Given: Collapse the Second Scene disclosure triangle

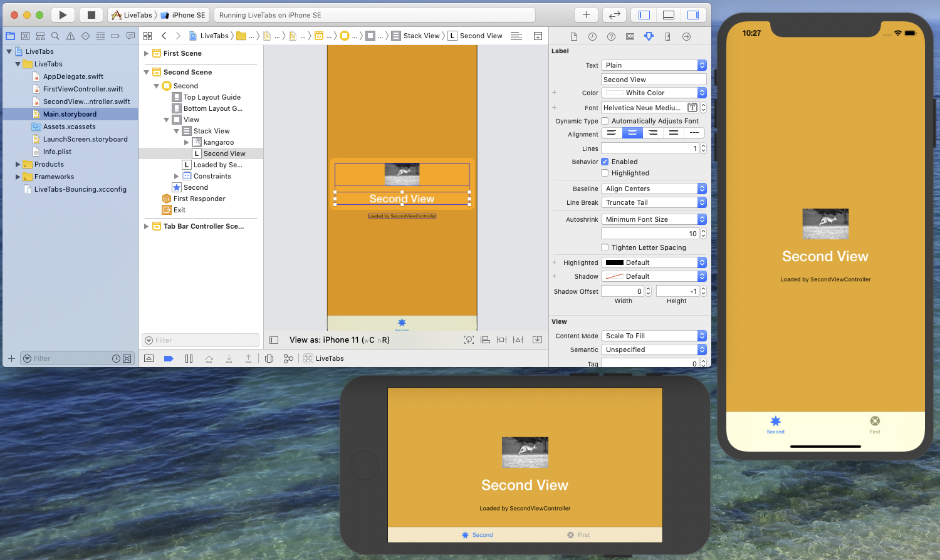Looking at the screenshot, I should click(x=147, y=72).
